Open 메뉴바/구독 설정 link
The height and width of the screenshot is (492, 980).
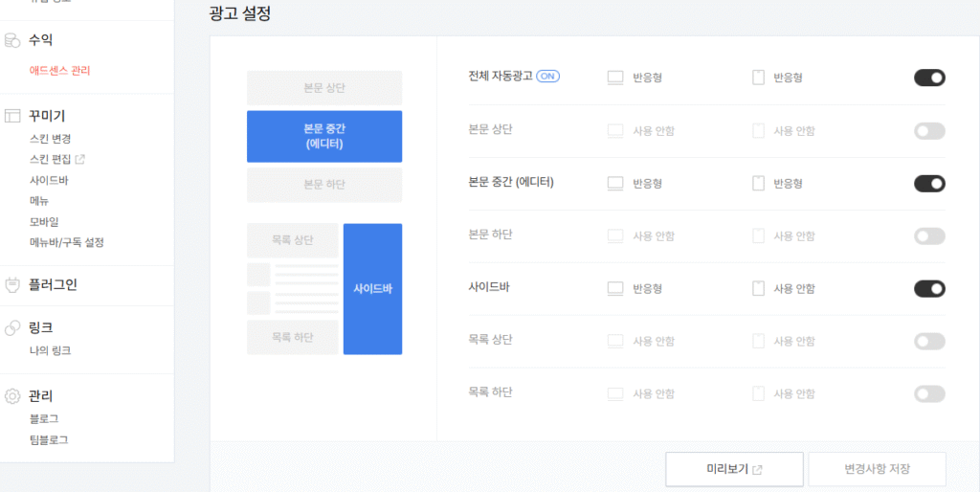point(66,242)
